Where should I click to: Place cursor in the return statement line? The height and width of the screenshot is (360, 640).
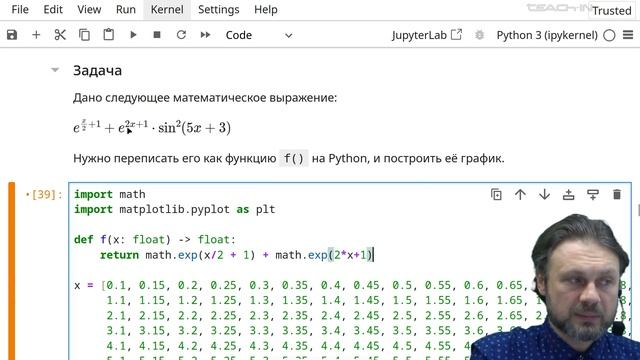pos(237,255)
